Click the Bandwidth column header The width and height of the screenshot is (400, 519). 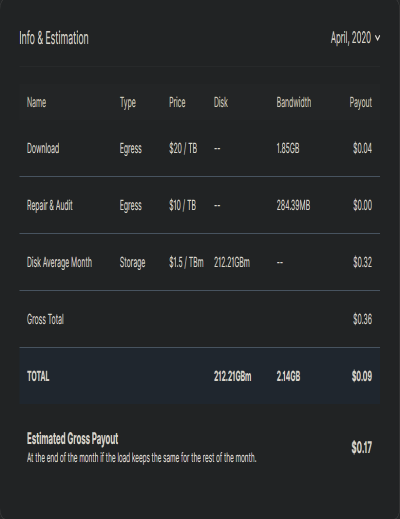point(294,102)
